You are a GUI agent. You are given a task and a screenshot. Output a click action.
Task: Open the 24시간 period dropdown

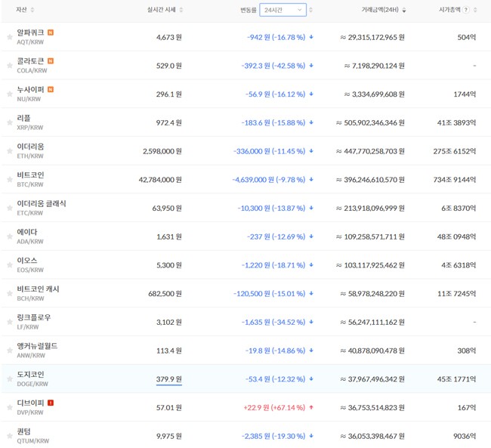coord(283,10)
